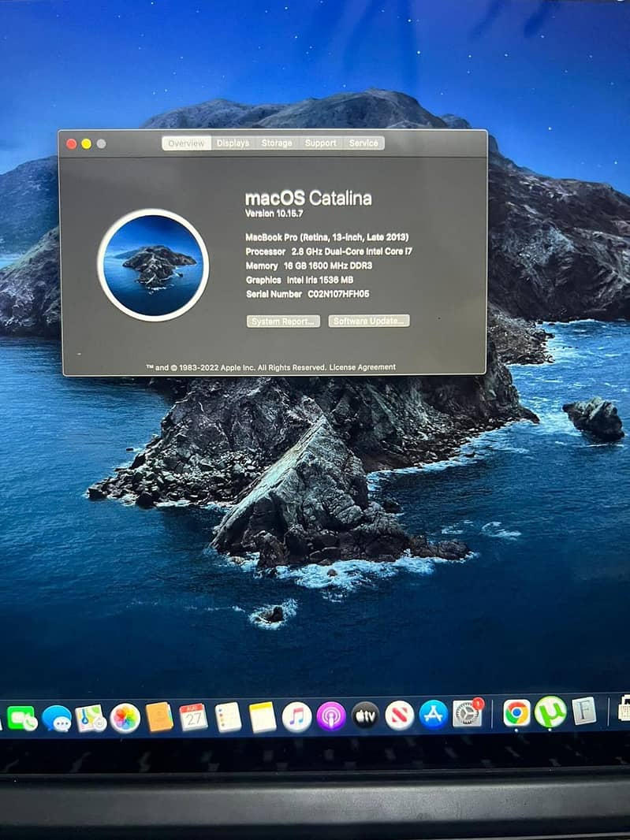Open Photos app in the Dock
The image size is (630, 840).
[x=125, y=718]
